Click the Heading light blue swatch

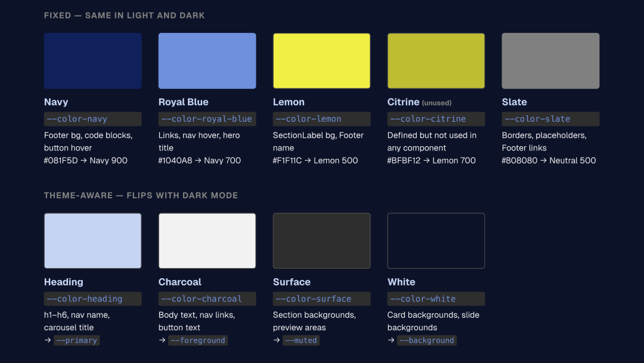pos(93,241)
